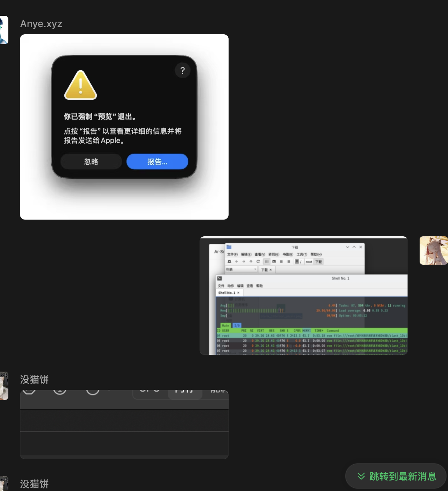Open the 文件 menu in Shell window

(221, 286)
